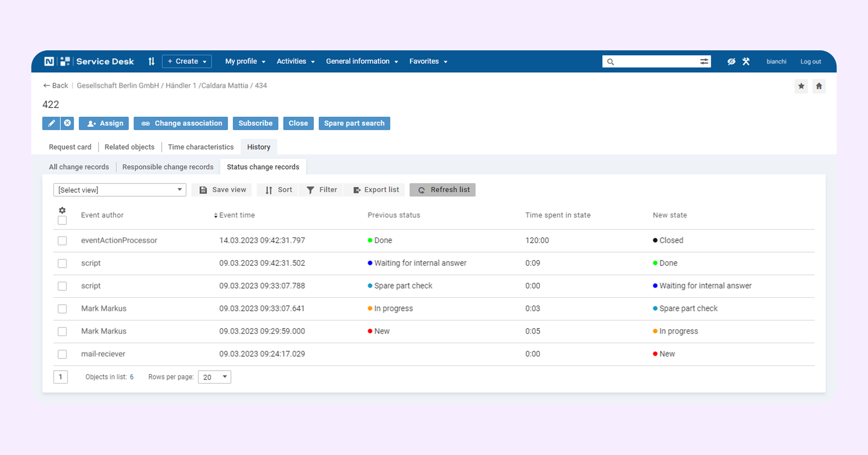Open table settings gear icon
Screen dimensions: 868x455
[x=62, y=210]
